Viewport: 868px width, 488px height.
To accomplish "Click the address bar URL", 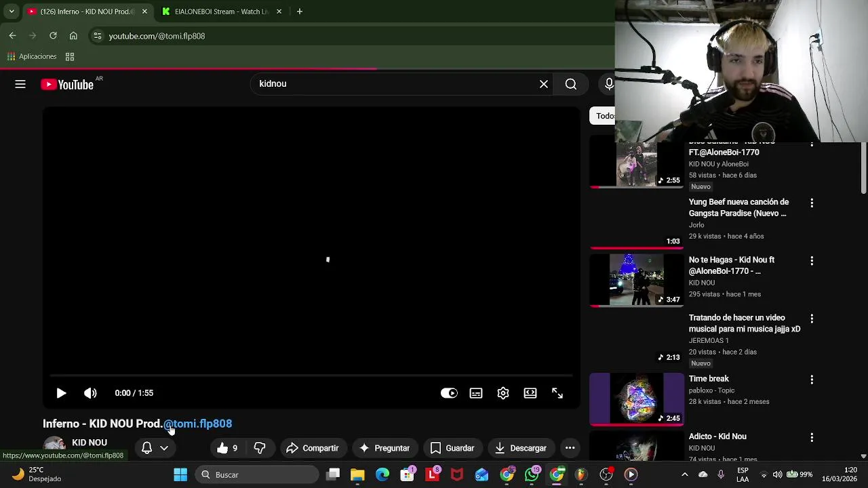I will [157, 36].
